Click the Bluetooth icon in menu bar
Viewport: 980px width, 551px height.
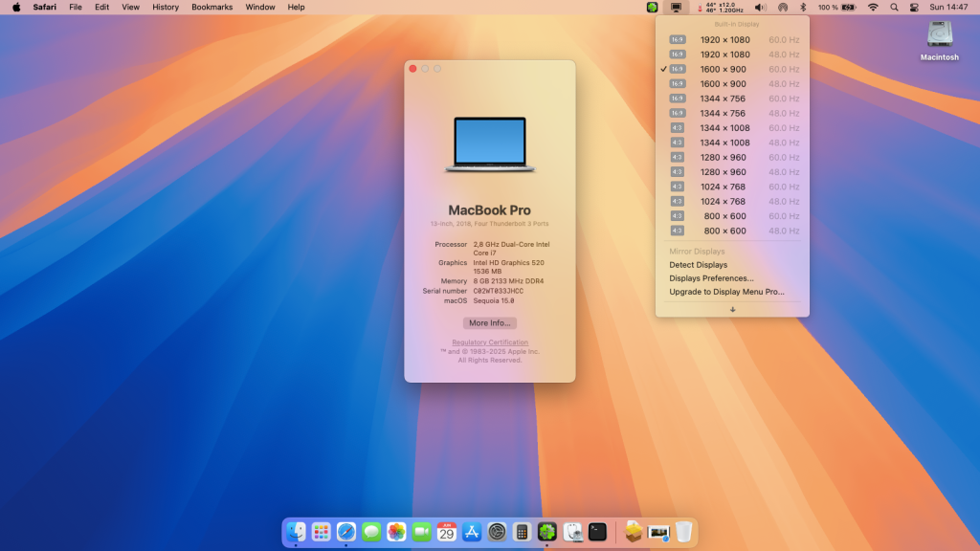click(804, 7)
